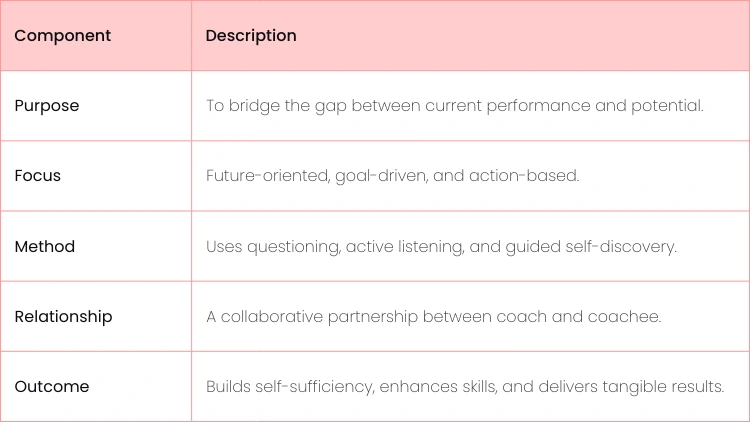This screenshot has width=750, height=422.
Task: Select the Relationship row label
Action: (x=64, y=316)
